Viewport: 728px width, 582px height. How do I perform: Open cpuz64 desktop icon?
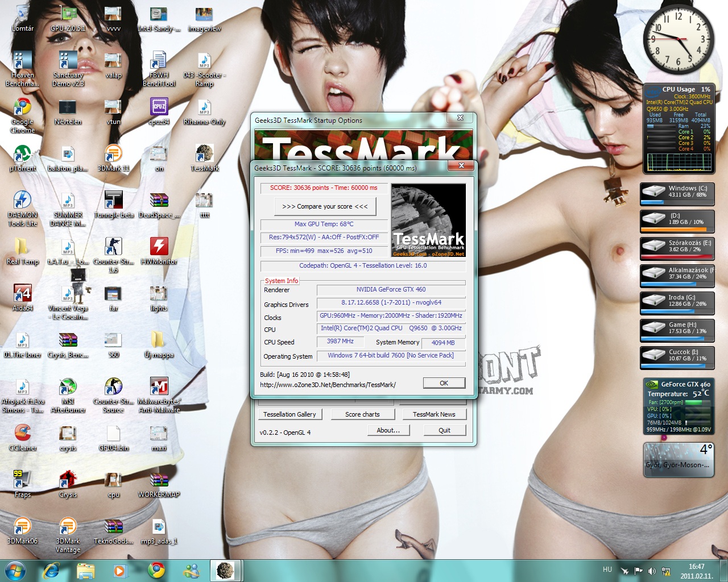point(159,112)
